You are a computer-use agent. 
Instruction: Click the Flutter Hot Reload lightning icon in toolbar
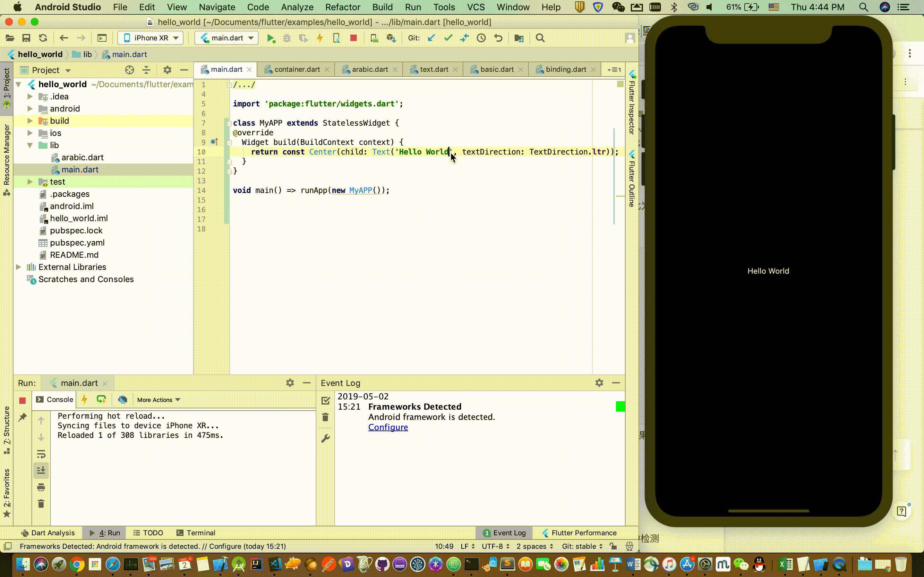point(320,38)
